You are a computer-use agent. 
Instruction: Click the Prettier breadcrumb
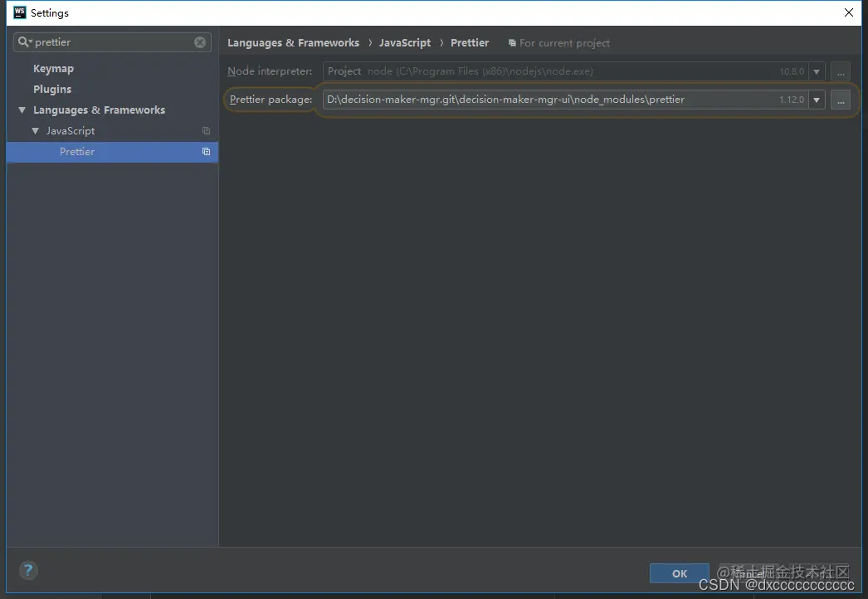(470, 42)
